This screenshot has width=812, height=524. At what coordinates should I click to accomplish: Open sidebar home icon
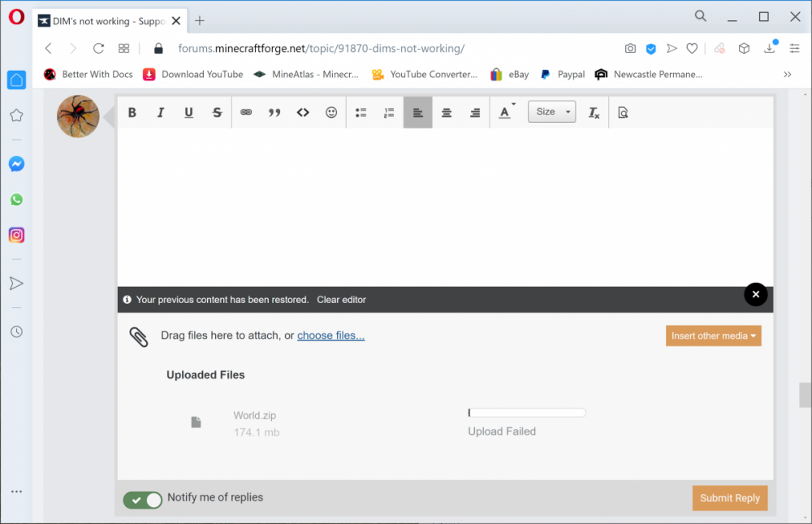(x=16, y=80)
